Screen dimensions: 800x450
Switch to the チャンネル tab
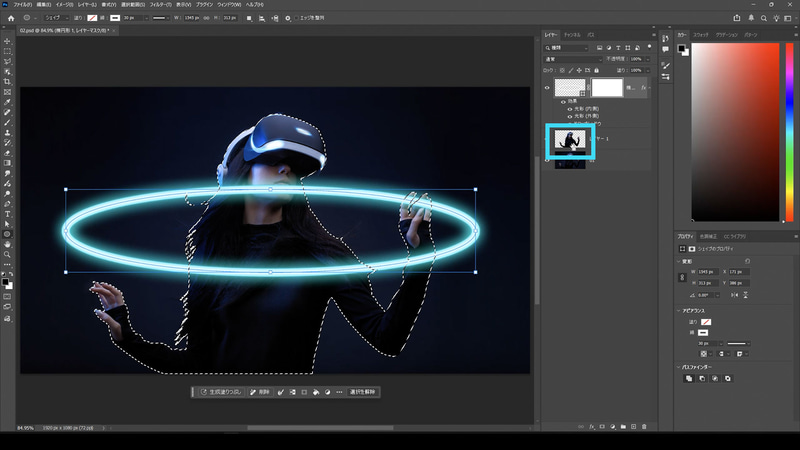coord(572,35)
